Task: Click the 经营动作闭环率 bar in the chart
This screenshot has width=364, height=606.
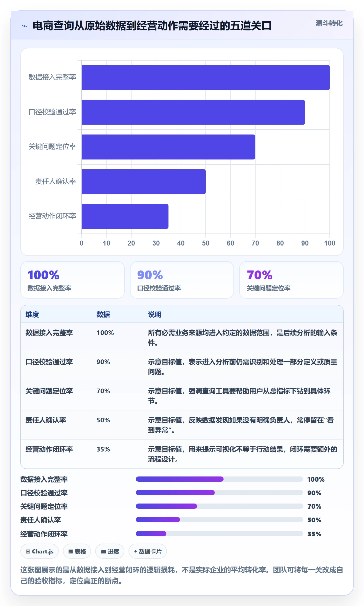Action: click(x=125, y=216)
